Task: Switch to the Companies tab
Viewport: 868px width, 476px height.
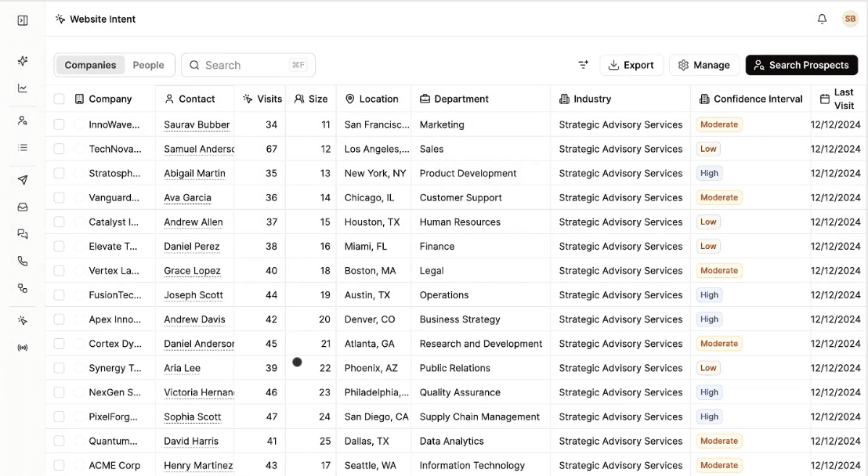Action: point(90,65)
